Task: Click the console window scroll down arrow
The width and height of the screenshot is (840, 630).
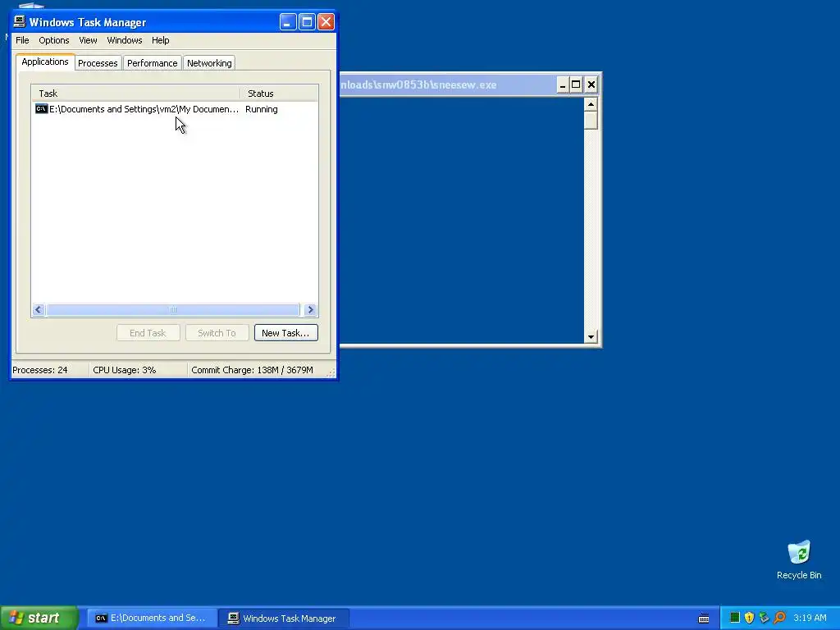Action: [591, 337]
